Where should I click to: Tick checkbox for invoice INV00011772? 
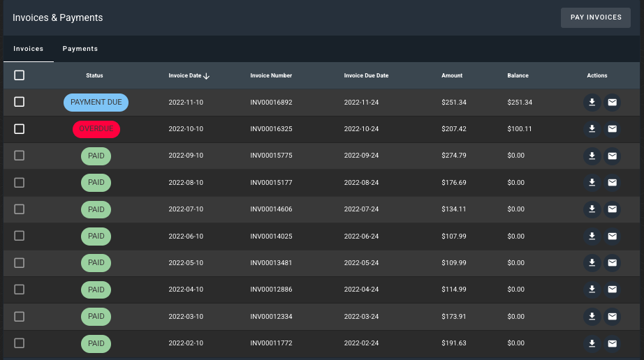[20, 343]
